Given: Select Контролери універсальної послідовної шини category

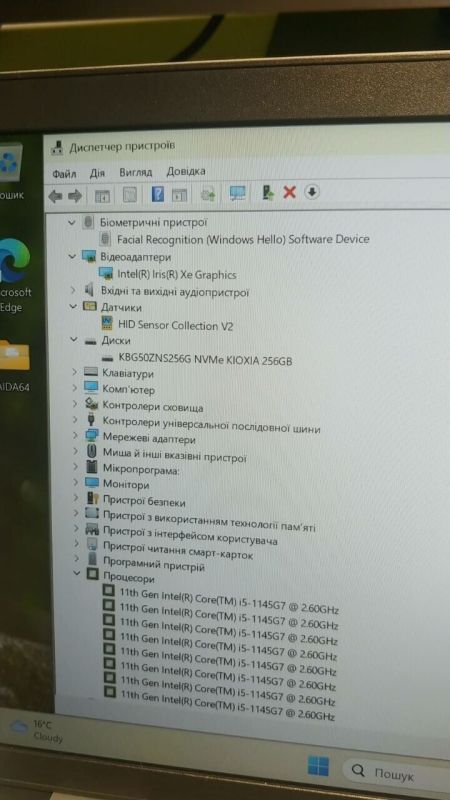Looking at the screenshot, I should click(x=212, y=424).
